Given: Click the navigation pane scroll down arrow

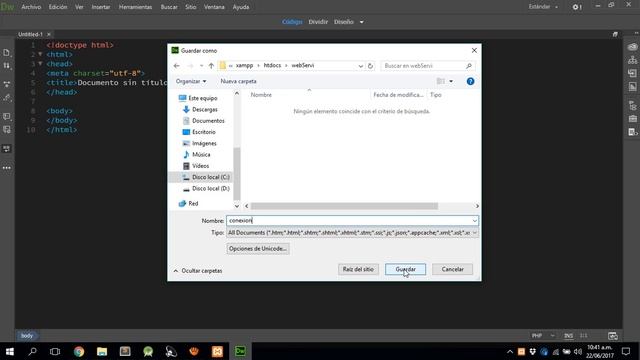Looking at the screenshot, I should [237, 206].
